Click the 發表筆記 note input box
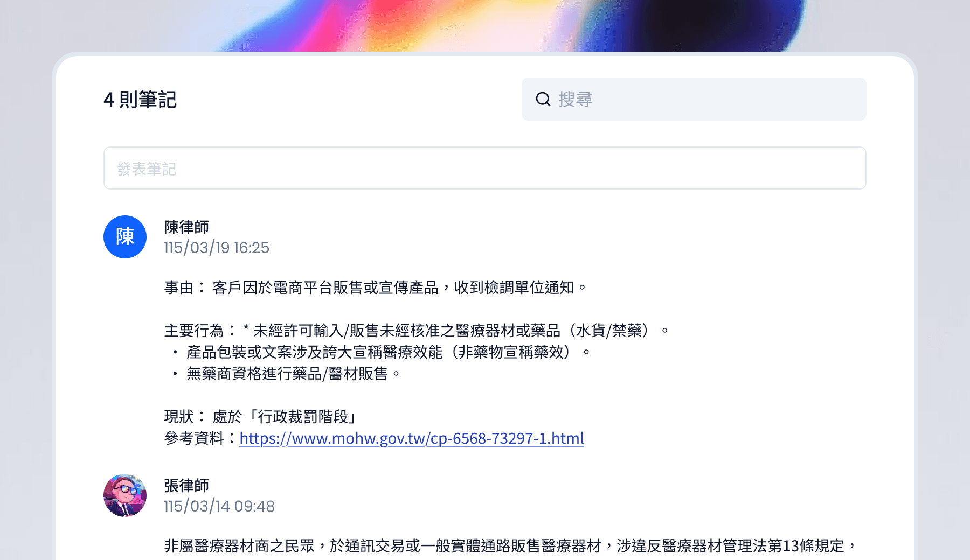970x560 pixels. point(484,168)
